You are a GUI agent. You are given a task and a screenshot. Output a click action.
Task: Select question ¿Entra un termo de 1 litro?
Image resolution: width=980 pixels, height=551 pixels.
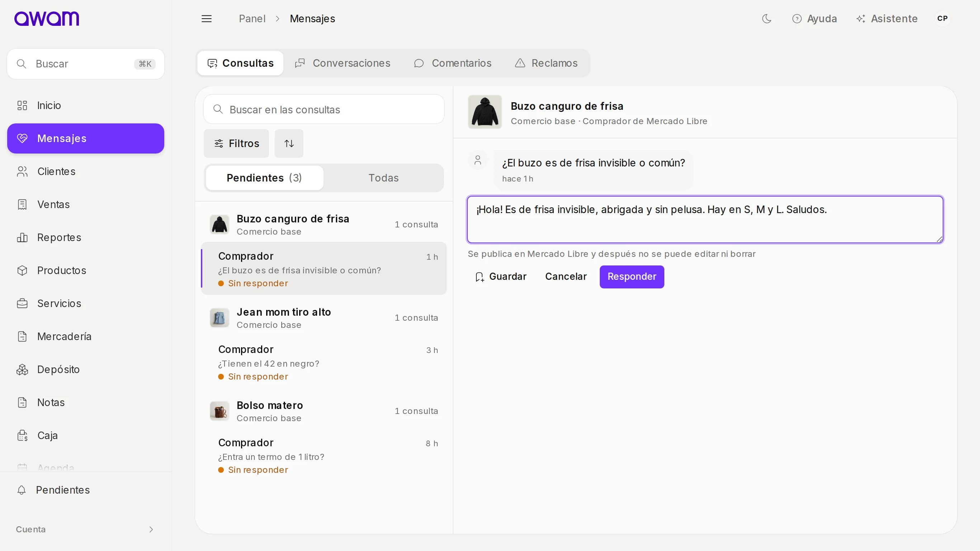(324, 455)
